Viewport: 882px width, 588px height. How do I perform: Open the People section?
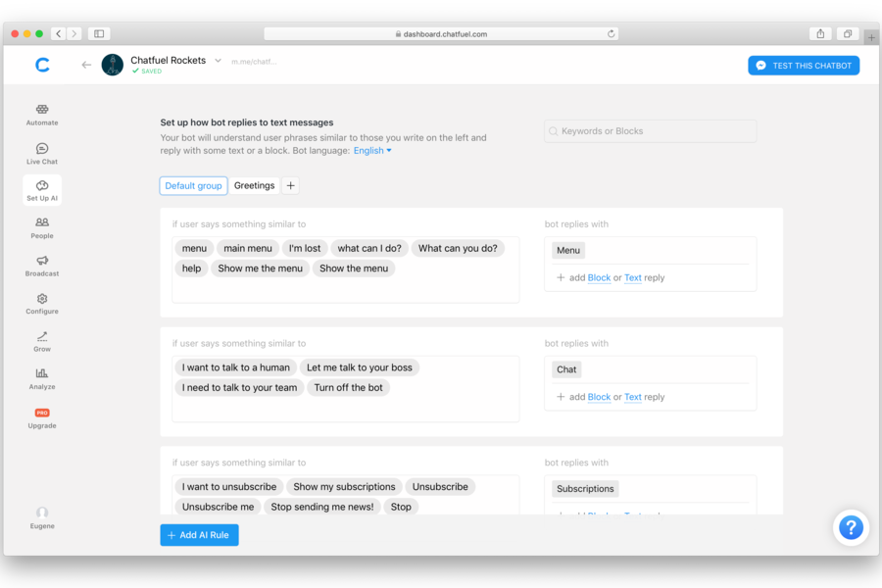tap(42, 227)
